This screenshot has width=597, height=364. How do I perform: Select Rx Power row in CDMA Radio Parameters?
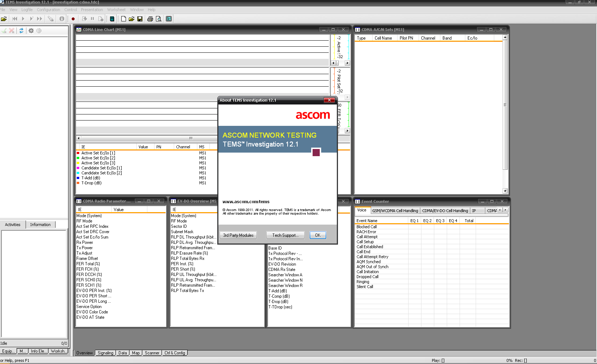point(121,242)
